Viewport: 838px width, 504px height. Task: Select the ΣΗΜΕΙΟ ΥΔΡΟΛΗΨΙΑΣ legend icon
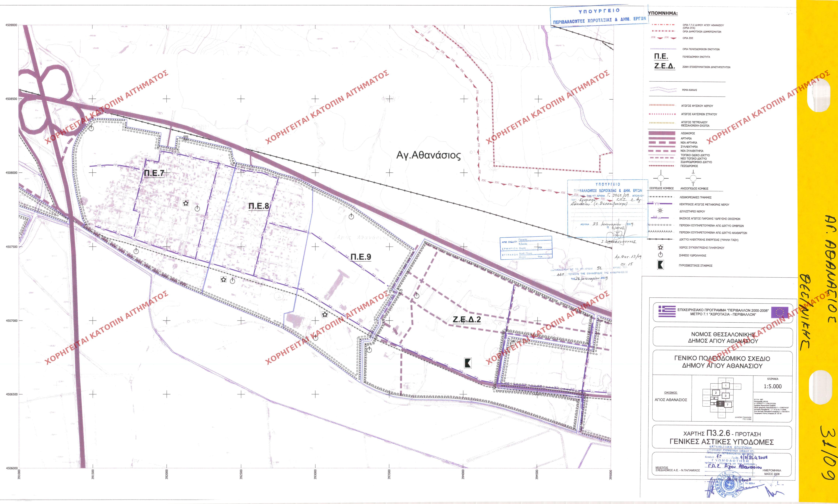pyautogui.click(x=661, y=255)
